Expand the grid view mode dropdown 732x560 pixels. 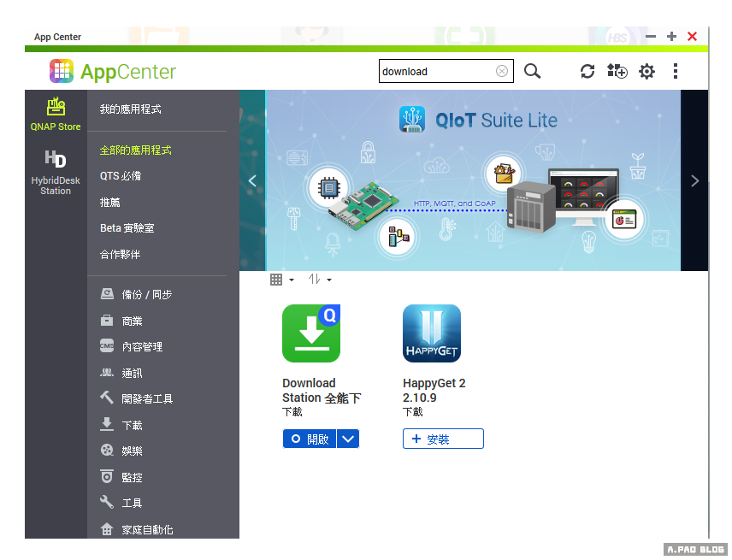281,280
